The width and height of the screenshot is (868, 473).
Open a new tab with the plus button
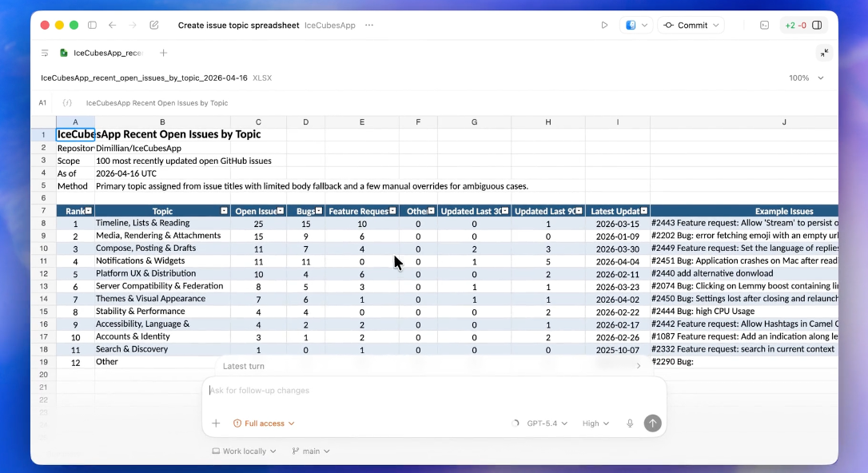coord(163,53)
